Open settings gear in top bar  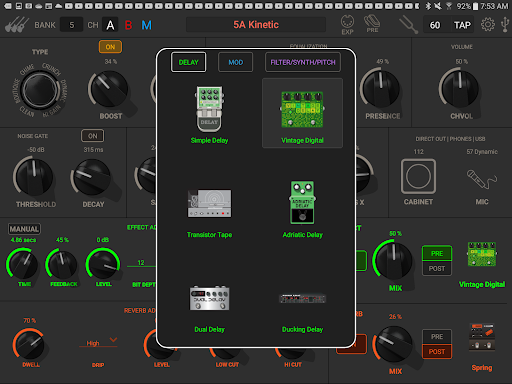488,25
